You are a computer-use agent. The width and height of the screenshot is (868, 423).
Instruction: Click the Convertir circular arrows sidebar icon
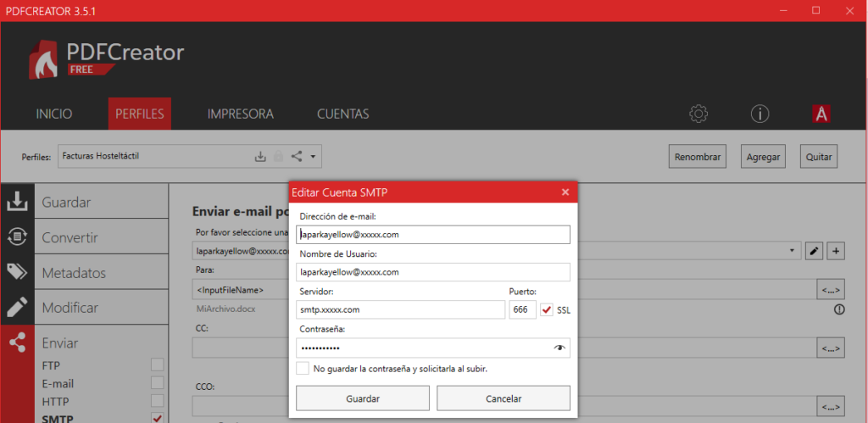tap(17, 237)
